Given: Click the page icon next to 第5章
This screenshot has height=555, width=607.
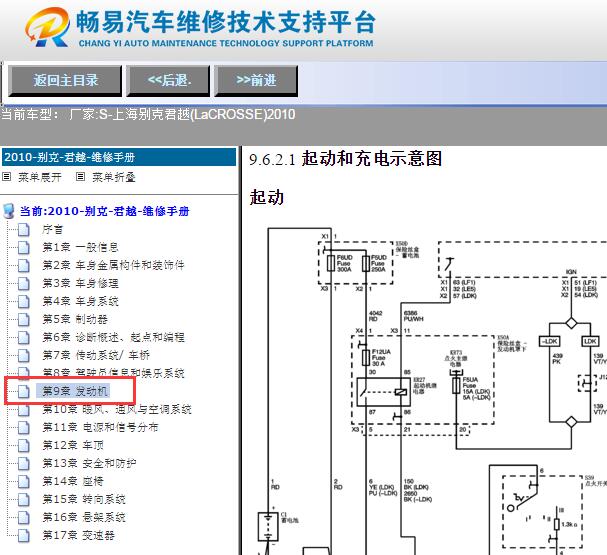Looking at the screenshot, I should point(24,319).
